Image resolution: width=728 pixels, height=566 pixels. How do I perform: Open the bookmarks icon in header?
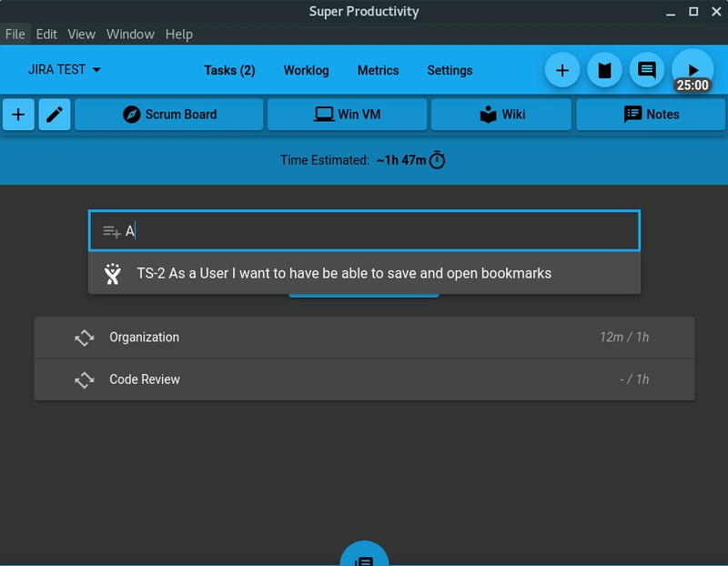coord(604,70)
